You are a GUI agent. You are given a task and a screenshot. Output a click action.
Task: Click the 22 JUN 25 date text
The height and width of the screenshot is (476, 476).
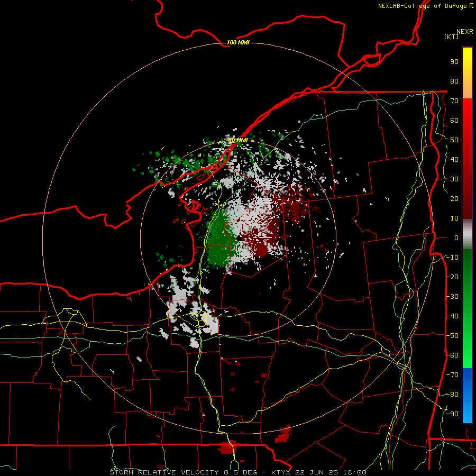(317, 472)
